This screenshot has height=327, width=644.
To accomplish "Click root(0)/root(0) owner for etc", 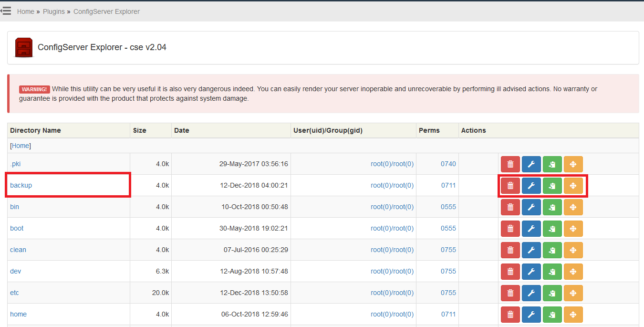I will (392, 293).
